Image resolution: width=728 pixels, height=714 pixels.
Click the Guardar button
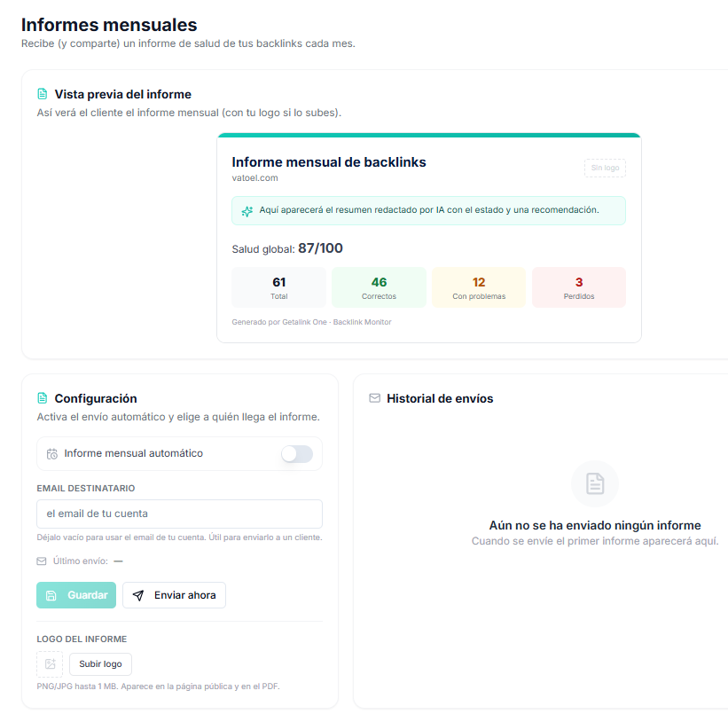(76, 595)
